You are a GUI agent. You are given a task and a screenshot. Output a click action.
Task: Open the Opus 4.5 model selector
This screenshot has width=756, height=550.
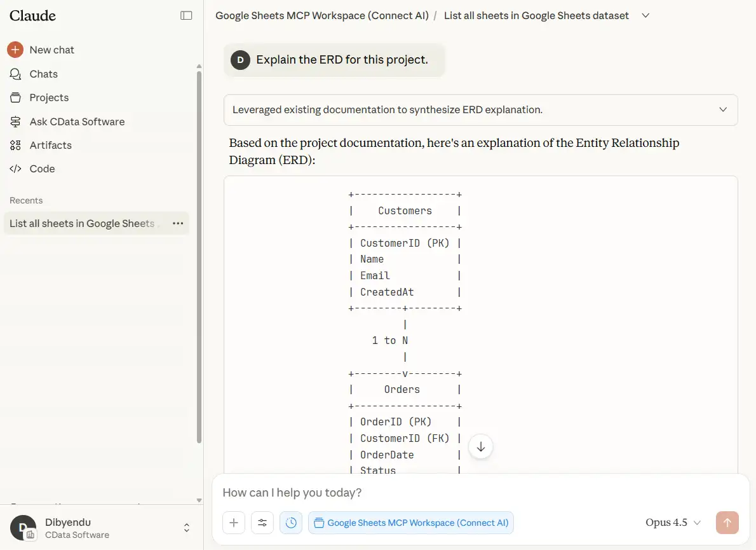pos(673,523)
